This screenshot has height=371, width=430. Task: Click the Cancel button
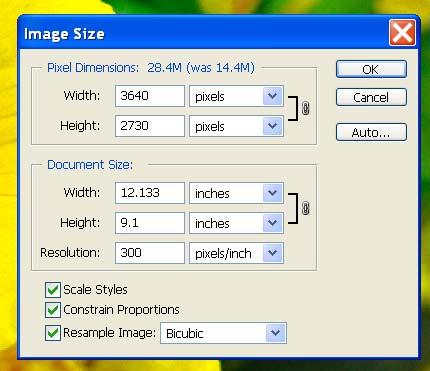point(371,97)
